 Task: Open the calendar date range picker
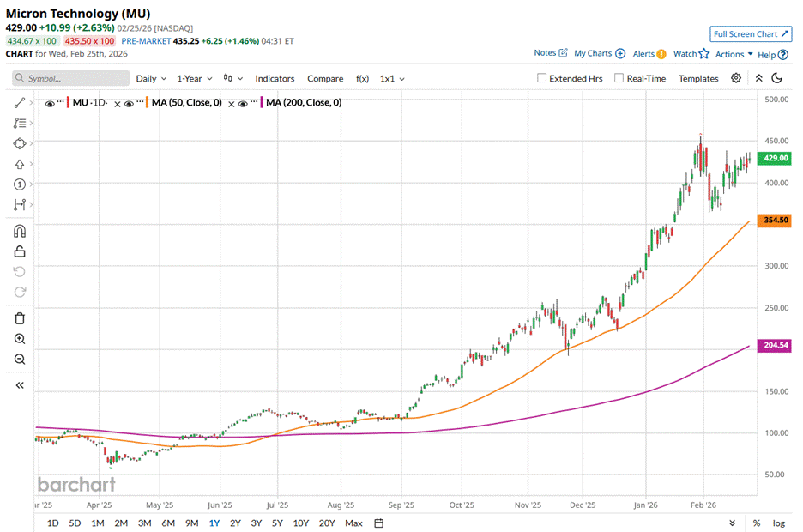[x=378, y=523]
